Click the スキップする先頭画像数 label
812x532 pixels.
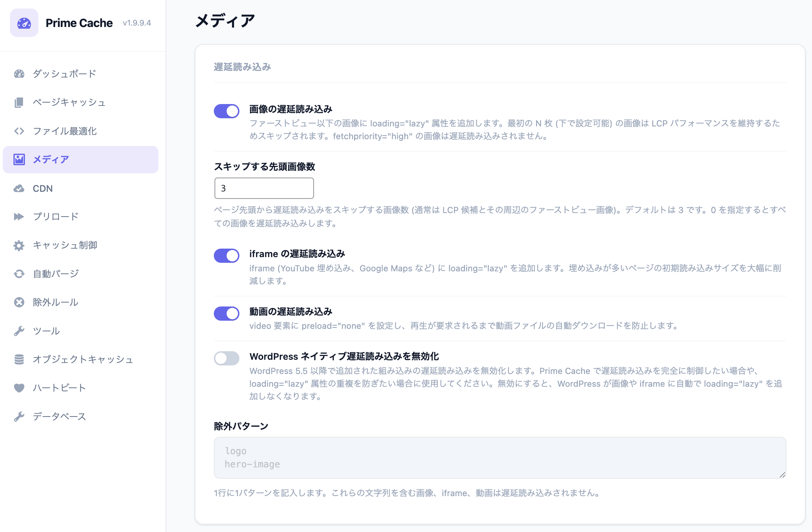tap(265, 167)
